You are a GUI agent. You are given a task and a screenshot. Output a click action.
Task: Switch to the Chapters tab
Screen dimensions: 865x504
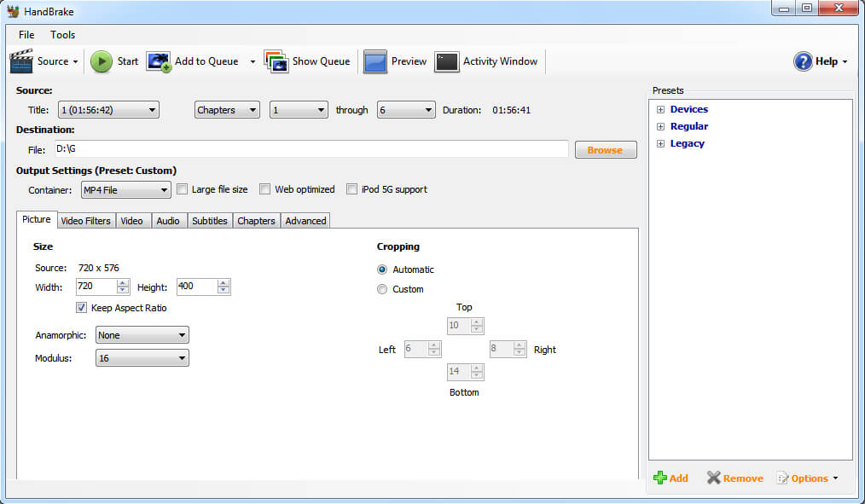pos(256,221)
